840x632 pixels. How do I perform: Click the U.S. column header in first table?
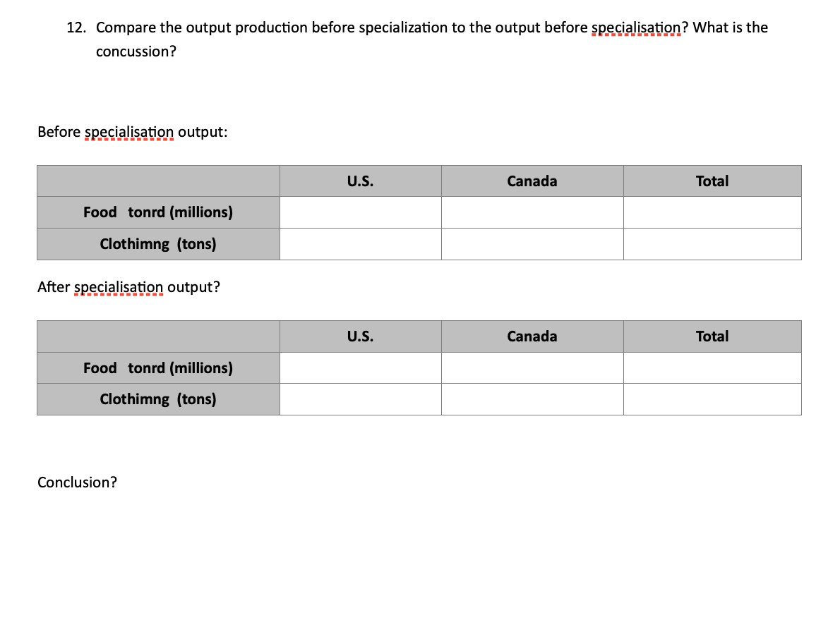click(360, 181)
